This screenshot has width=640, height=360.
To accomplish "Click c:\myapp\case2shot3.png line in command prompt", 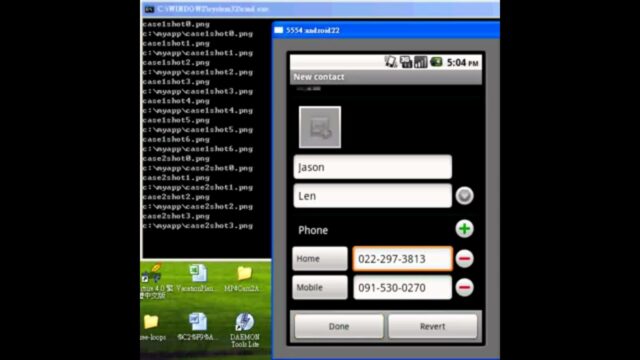I will pos(198,226).
